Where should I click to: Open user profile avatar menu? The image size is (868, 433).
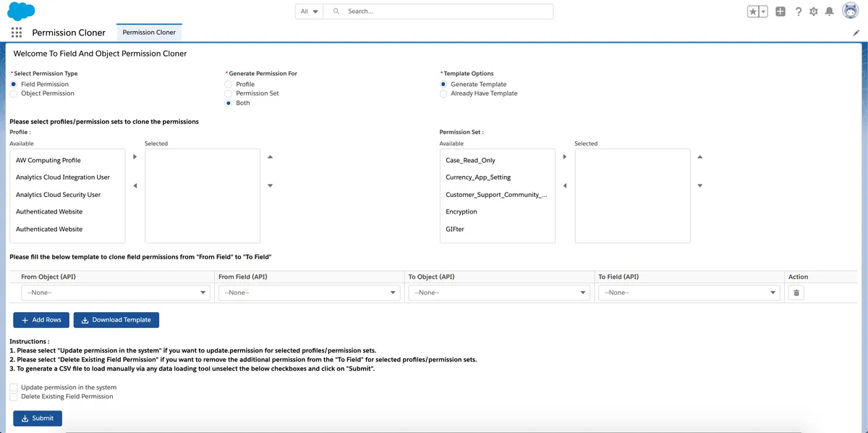pos(850,12)
